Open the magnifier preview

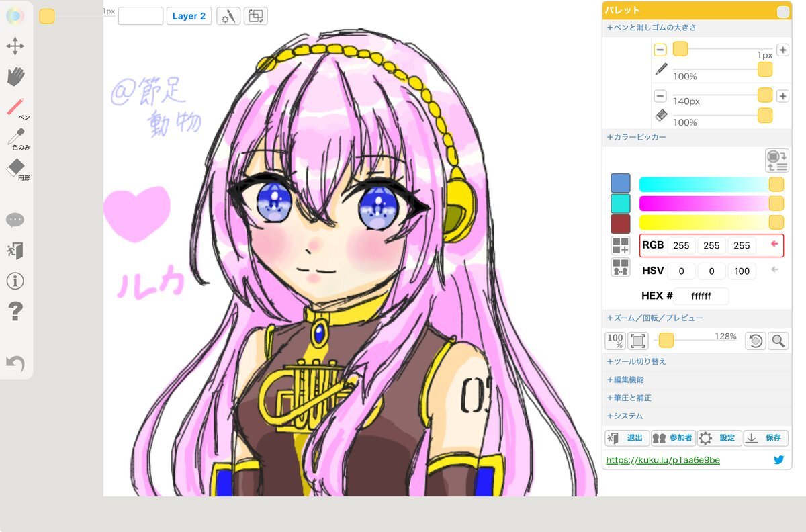tap(778, 341)
